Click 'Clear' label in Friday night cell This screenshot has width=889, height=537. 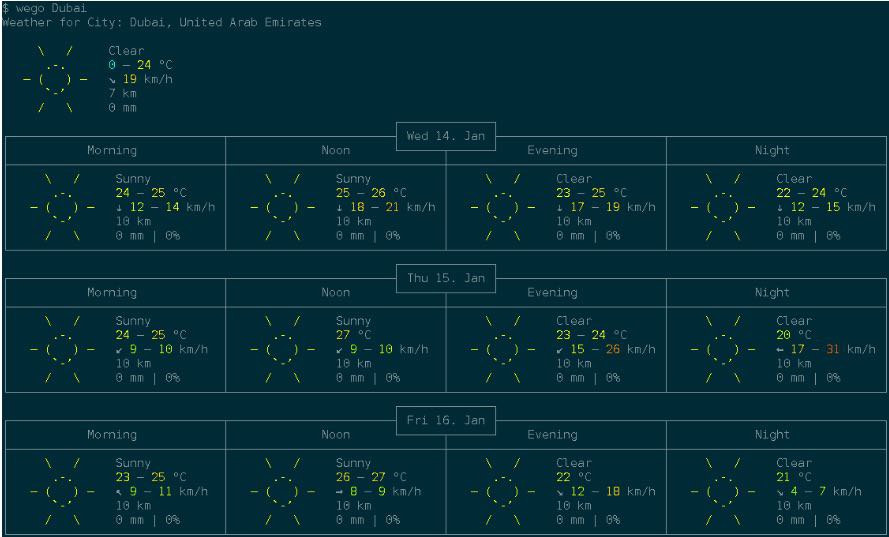(794, 463)
